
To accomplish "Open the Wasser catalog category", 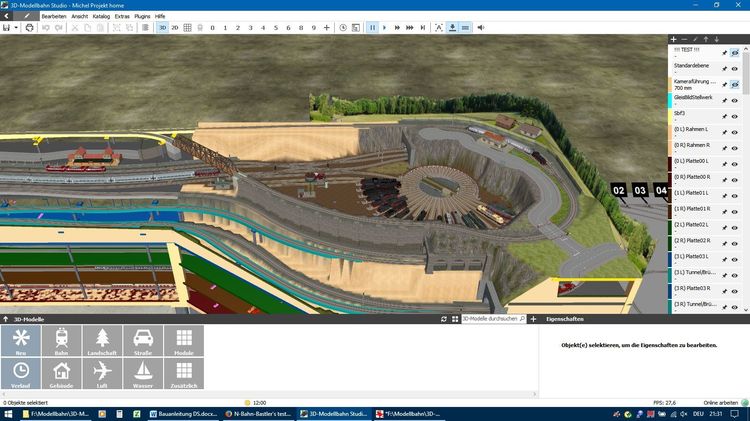I will pos(143,374).
